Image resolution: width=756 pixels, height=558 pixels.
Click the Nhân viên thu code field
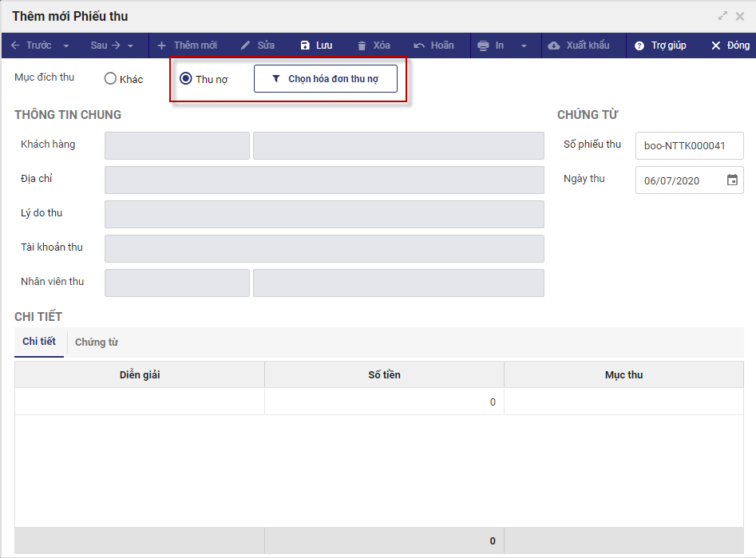pos(177,283)
